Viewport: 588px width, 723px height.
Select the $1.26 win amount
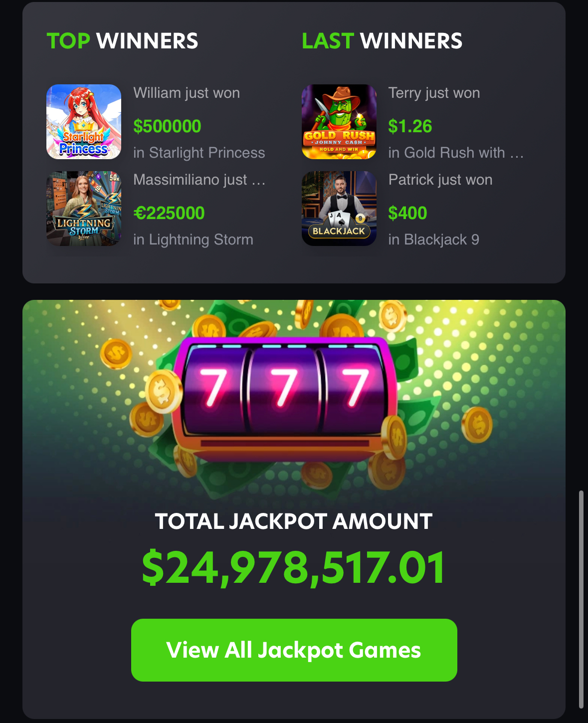410,126
